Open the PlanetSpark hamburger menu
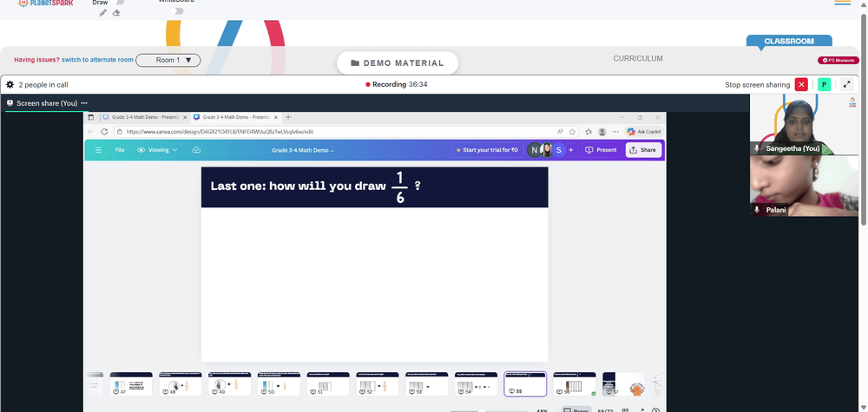Screen dimensions: 868x412 click(842, 3)
